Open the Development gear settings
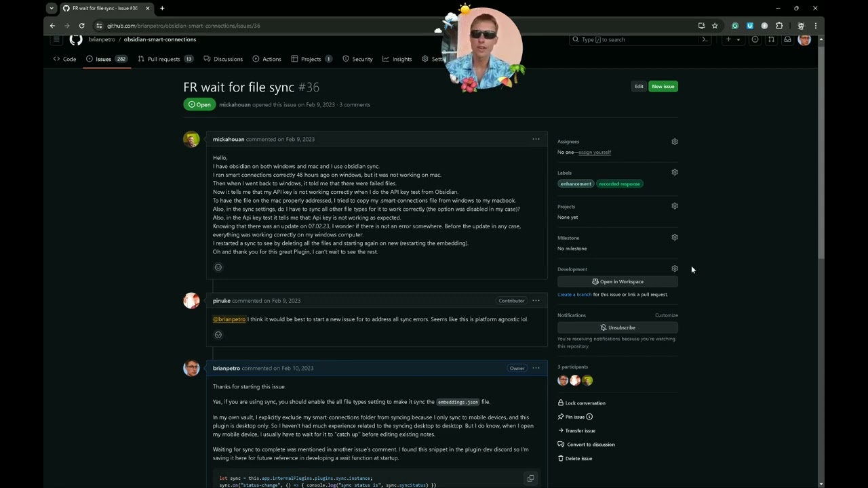868x488 pixels. (x=675, y=268)
